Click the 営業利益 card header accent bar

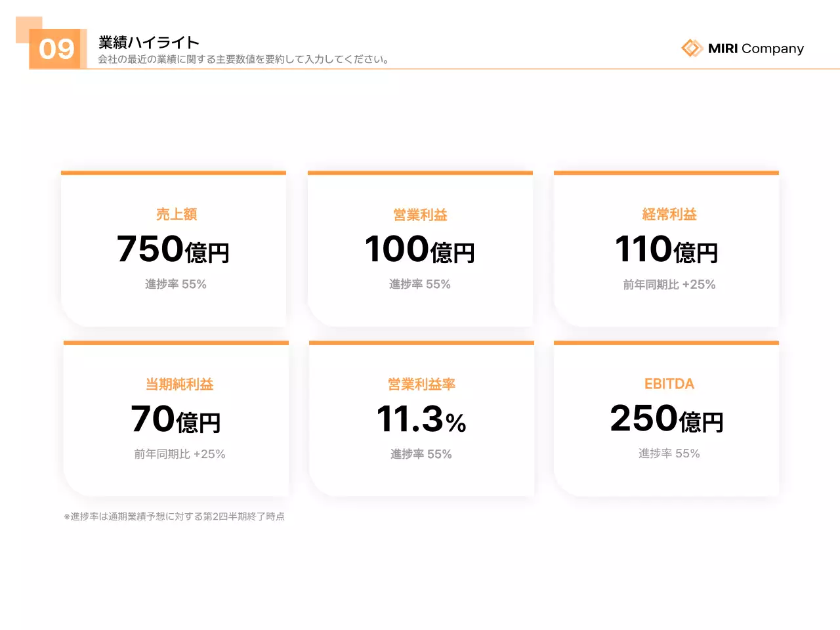click(420, 173)
